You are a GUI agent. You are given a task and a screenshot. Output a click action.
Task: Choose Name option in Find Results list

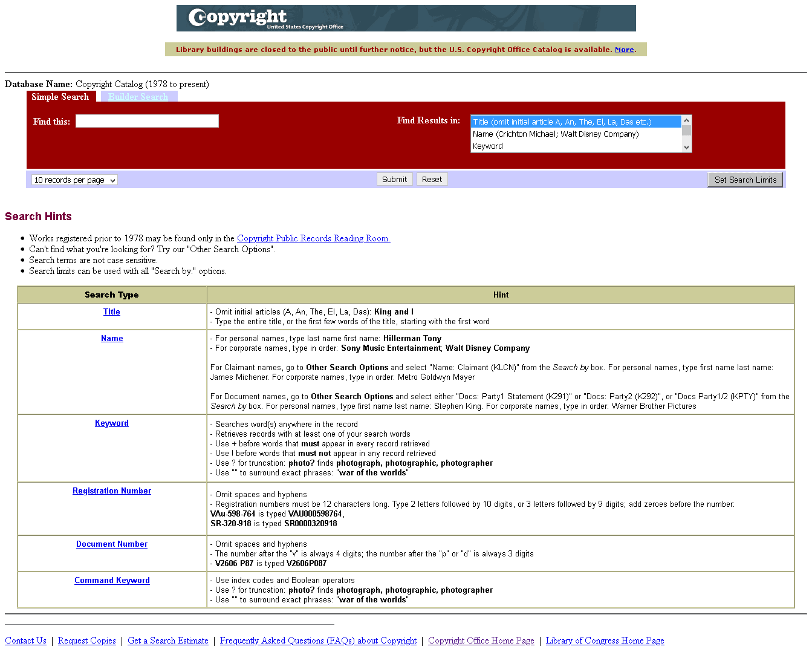click(x=575, y=134)
